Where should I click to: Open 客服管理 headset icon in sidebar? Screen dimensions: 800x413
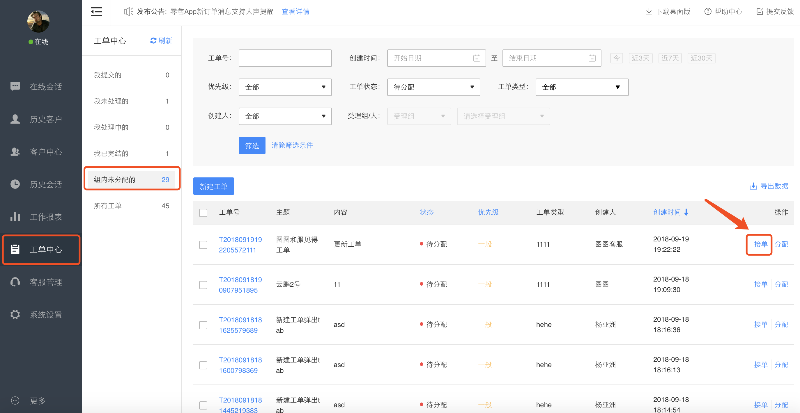[15, 282]
